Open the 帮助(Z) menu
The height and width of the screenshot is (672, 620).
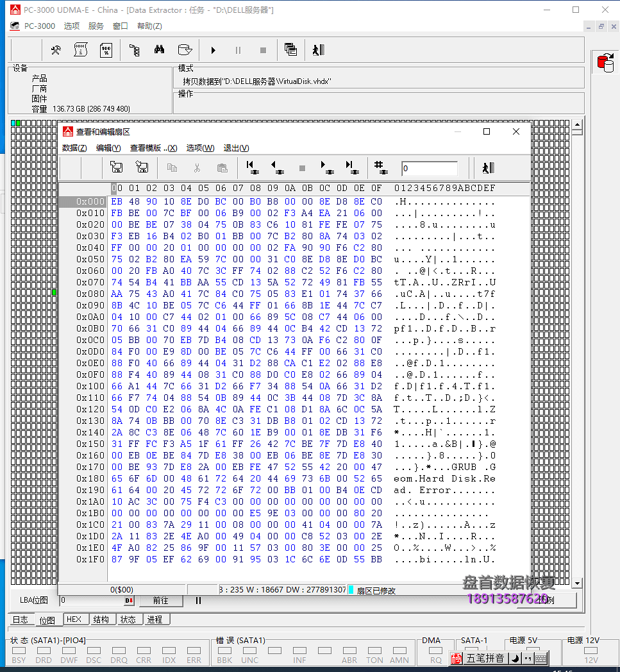[x=149, y=26]
